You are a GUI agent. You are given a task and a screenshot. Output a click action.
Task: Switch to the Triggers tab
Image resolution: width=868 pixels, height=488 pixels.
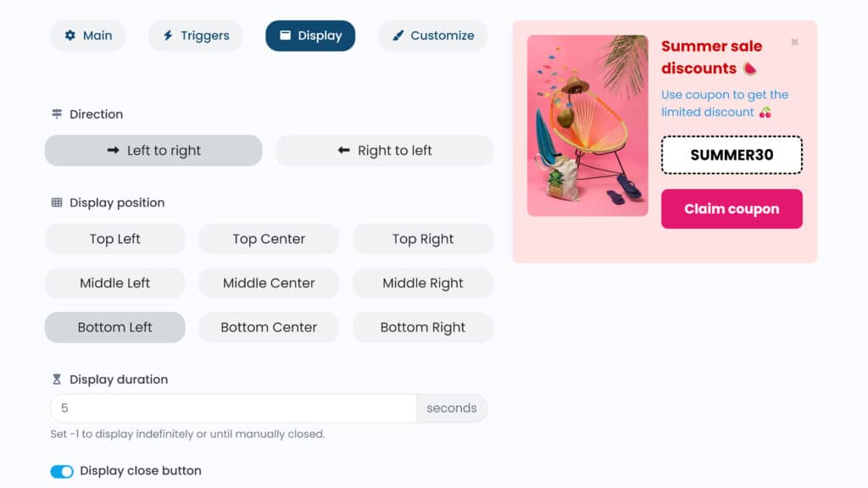[x=196, y=36]
